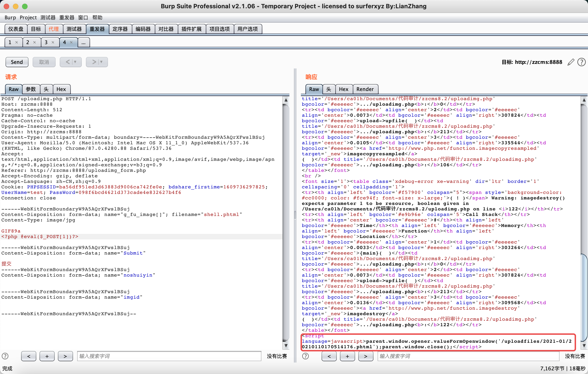Click the shell.phtml filename in request
The height and width of the screenshot is (374, 588).
tap(221, 215)
